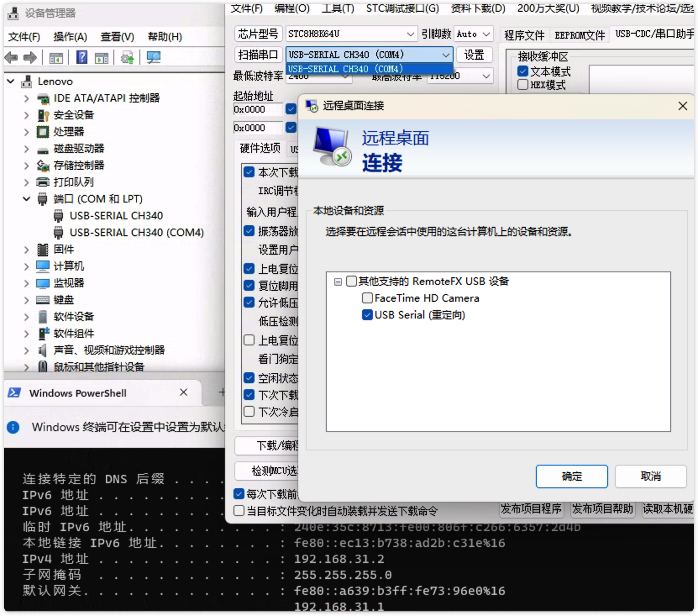Click the back arrow in Device Manager toolbar

tap(11, 57)
